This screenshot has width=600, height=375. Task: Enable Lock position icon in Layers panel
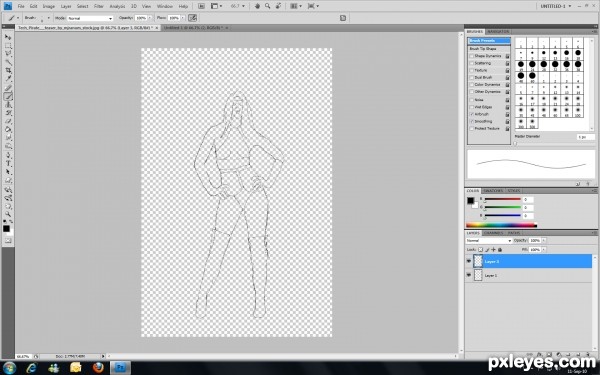tap(493, 249)
